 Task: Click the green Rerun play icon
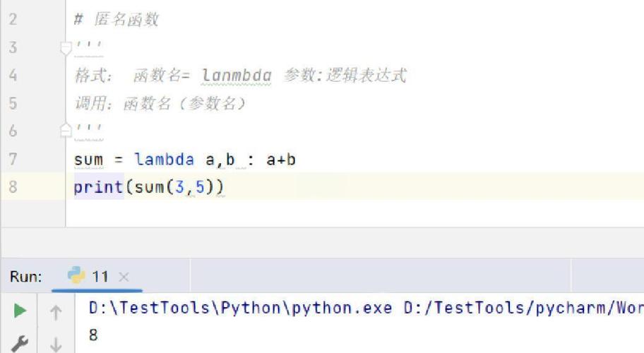[20, 310]
